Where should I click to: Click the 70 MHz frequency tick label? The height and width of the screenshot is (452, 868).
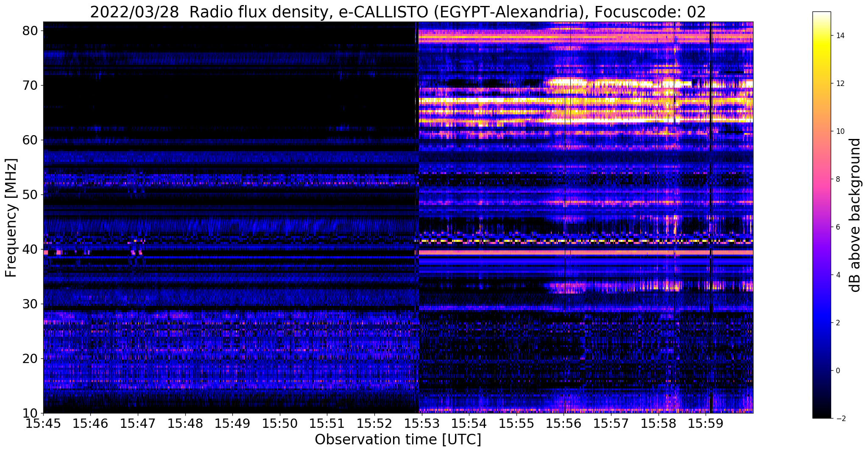tap(31, 85)
